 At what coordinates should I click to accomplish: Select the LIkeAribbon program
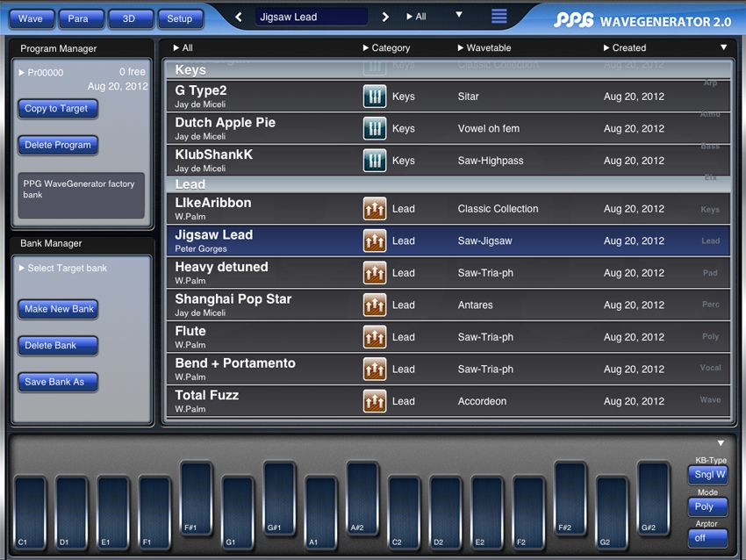448,209
